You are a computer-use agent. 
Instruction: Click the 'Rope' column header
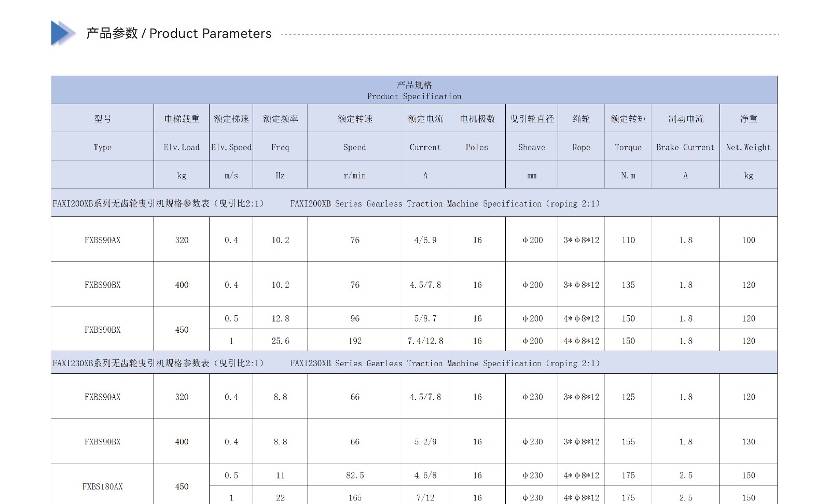(582, 147)
